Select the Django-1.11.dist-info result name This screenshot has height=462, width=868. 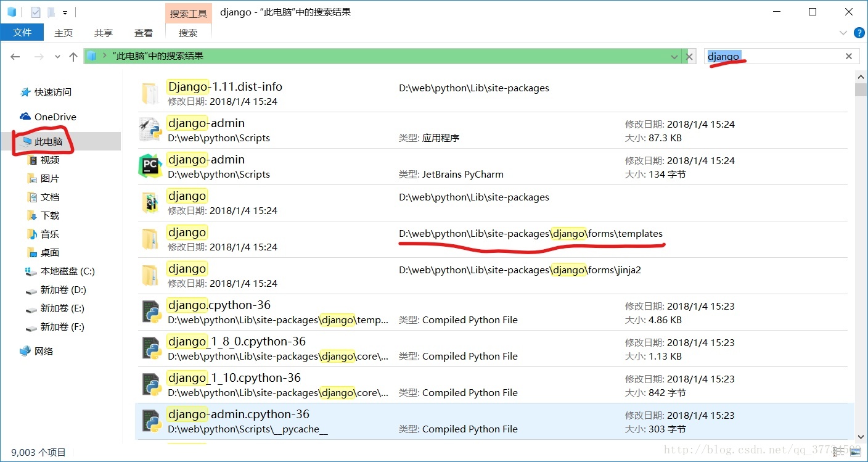tap(224, 87)
